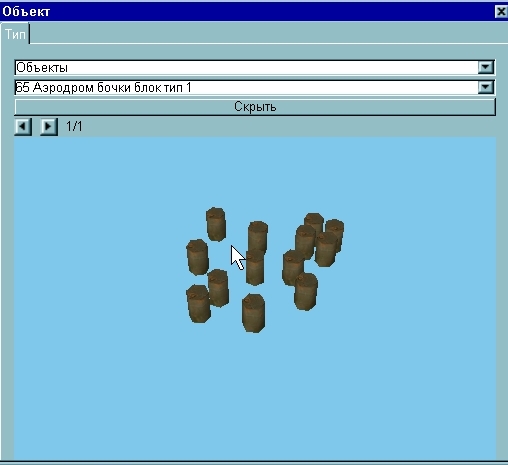Close the Объект window
Image resolution: width=508 pixels, height=465 pixels.
point(501,12)
